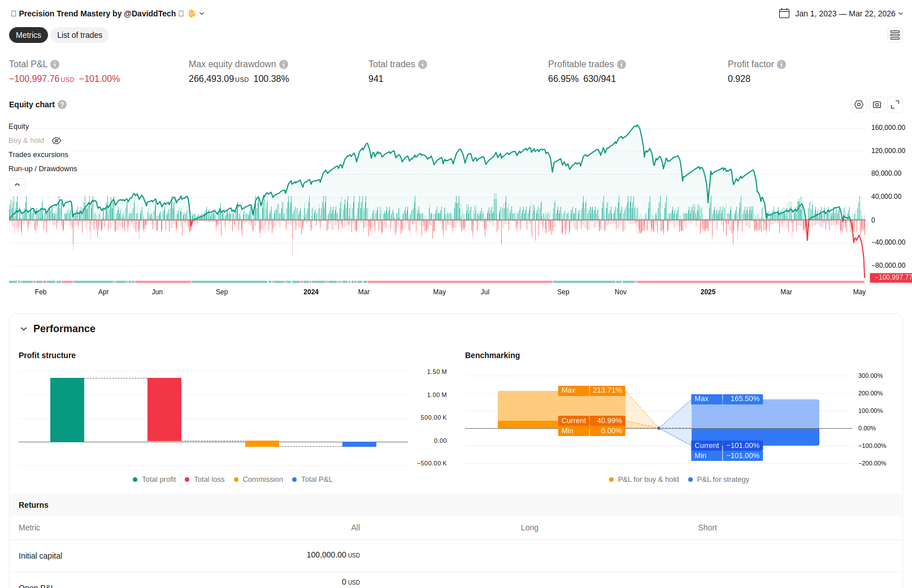Click the info icon next to Total trades
This screenshot has height=588, width=912.
(423, 64)
